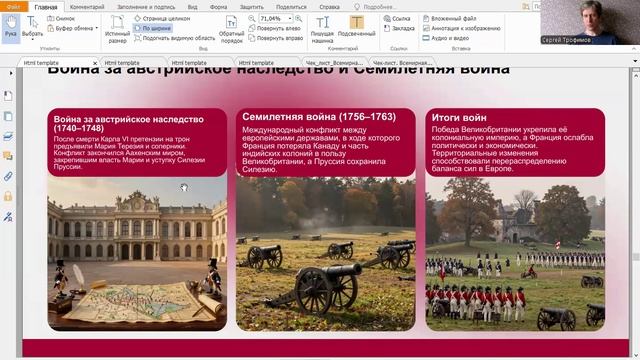Open the Файл menu
Viewport: 640px width, 360px height.
tap(13, 7)
